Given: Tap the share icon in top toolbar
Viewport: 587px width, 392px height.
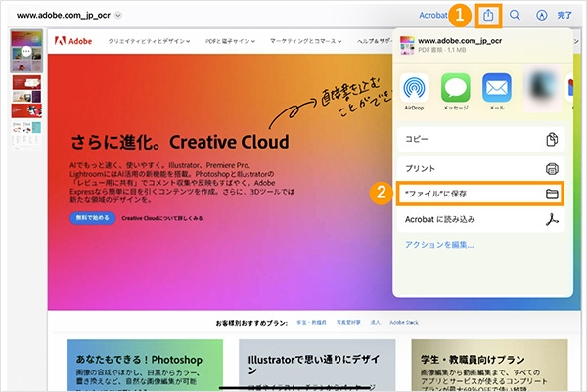Looking at the screenshot, I should coord(488,16).
